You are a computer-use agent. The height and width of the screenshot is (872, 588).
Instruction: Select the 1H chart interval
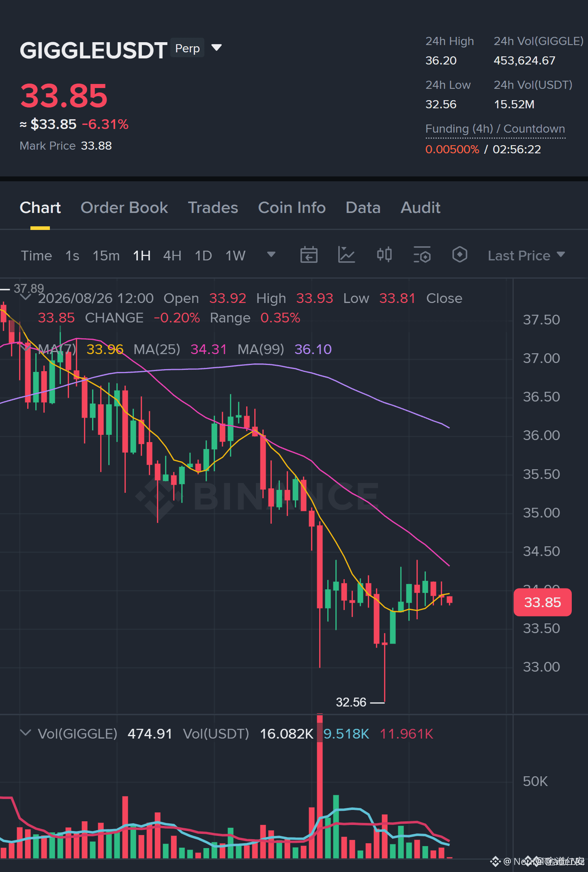[x=142, y=256]
